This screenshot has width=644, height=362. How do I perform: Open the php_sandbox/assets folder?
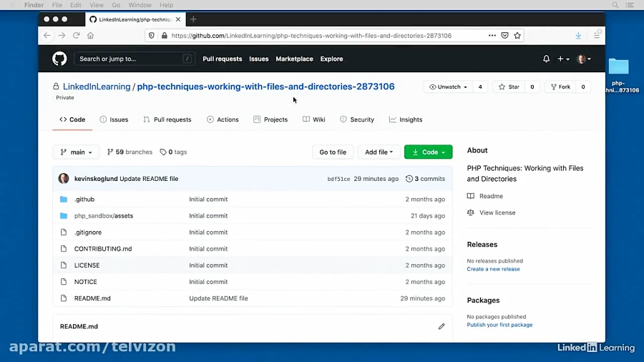[103, 215]
